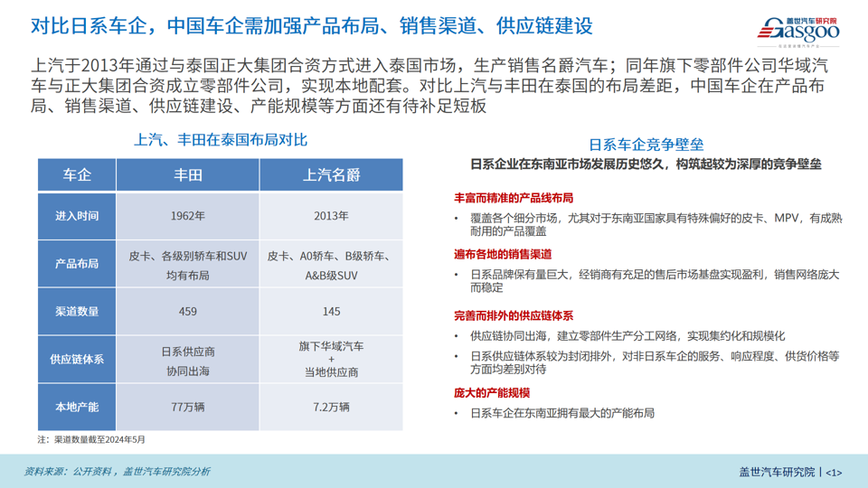Image resolution: width=868 pixels, height=488 pixels.
Task: Select the cell 皮卡、各级别轿车和SUV均有布局
Action: [188, 266]
